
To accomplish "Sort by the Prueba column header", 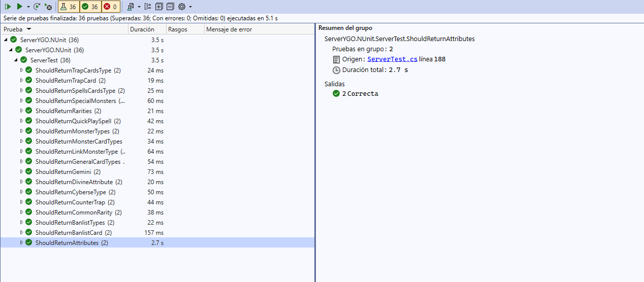I will coord(65,29).
